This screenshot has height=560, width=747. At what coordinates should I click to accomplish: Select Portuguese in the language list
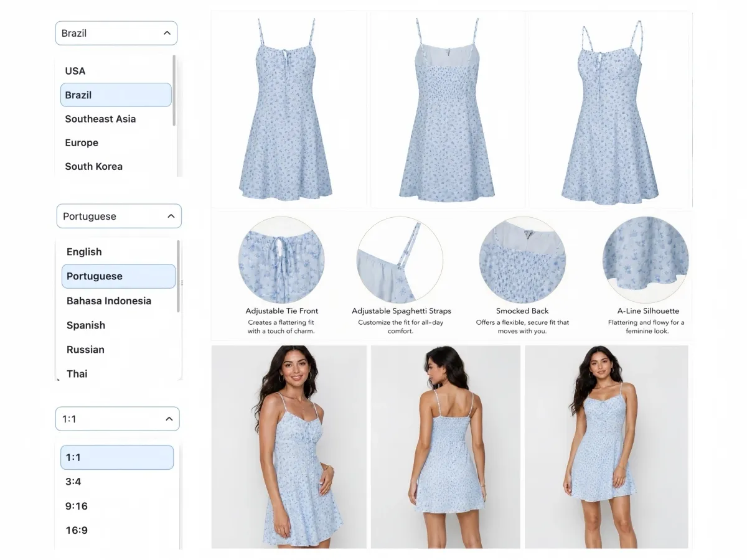[x=118, y=276]
